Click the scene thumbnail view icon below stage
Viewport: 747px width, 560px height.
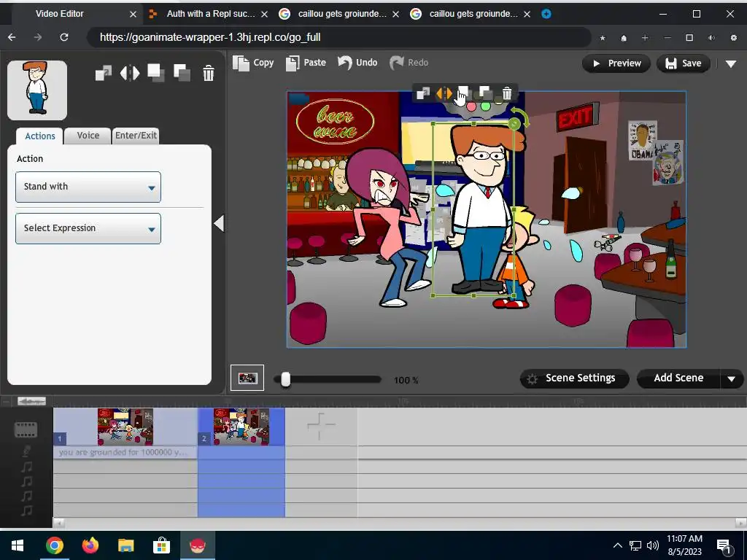(x=247, y=378)
